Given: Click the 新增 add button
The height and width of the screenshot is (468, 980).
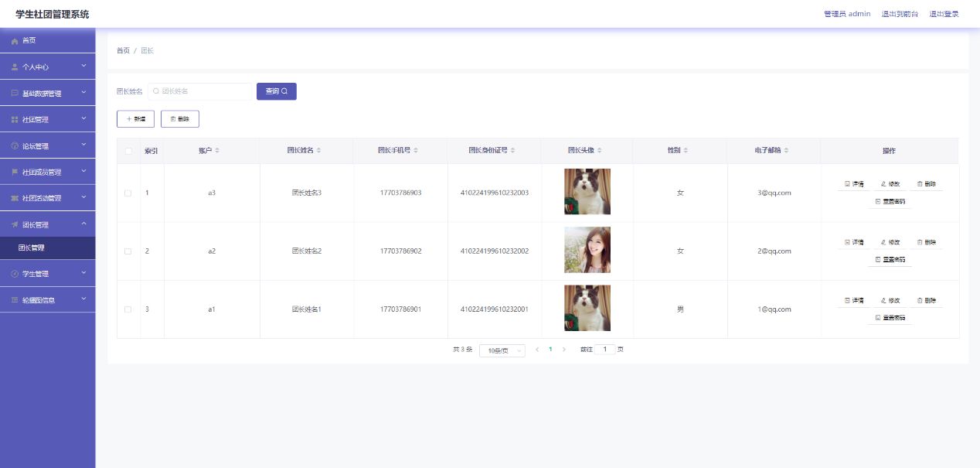Looking at the screenshot, I should tap(135, 119).
